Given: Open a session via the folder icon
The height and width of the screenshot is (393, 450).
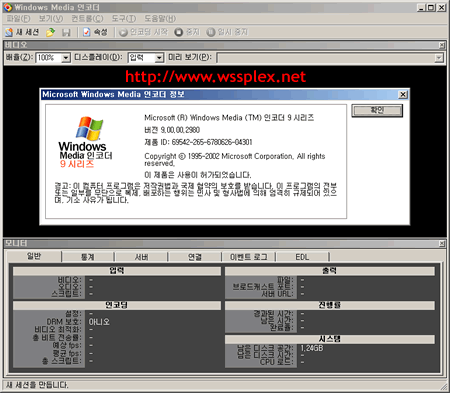Looking at the screenshot, I should 50,32.
